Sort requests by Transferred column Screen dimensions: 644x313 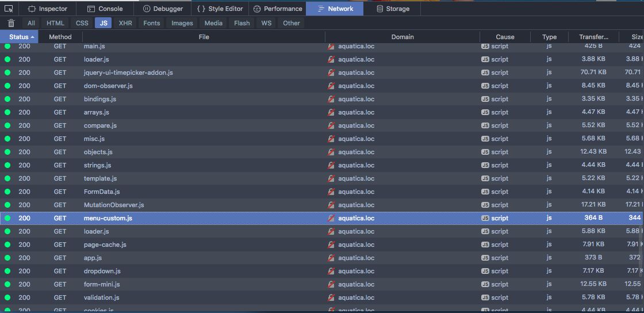click(x=593, y=37)
